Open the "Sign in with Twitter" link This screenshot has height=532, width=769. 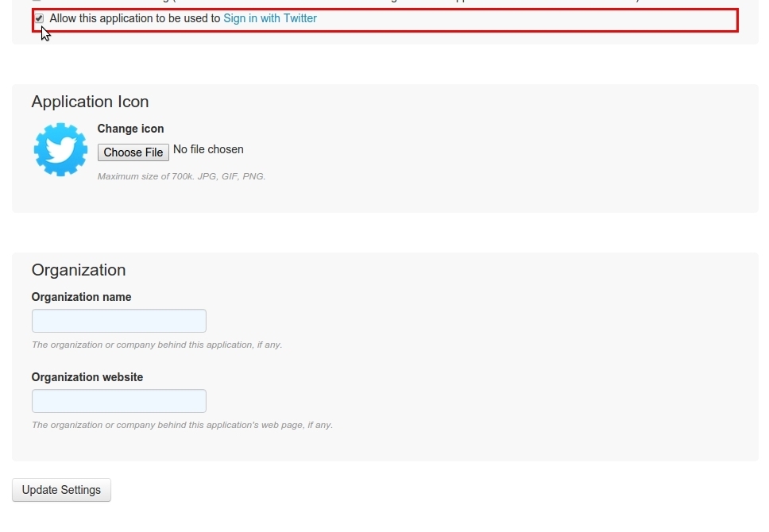[270, 18]
